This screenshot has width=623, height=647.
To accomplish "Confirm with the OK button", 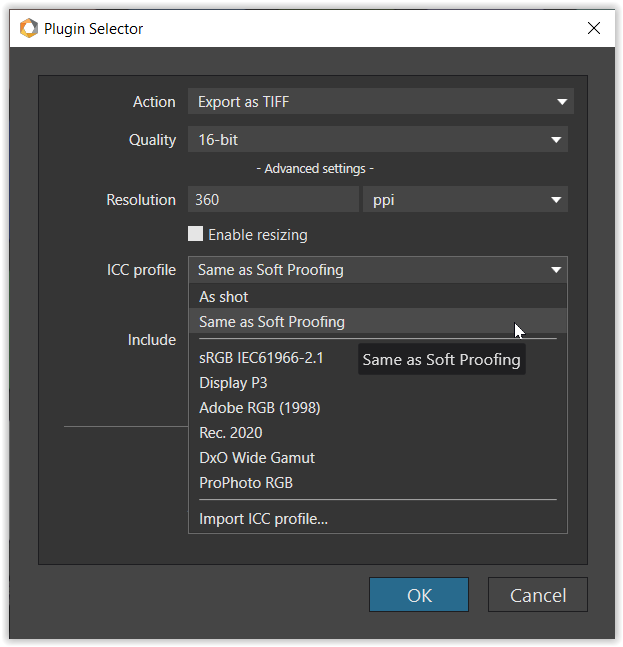I will (419, 595).
